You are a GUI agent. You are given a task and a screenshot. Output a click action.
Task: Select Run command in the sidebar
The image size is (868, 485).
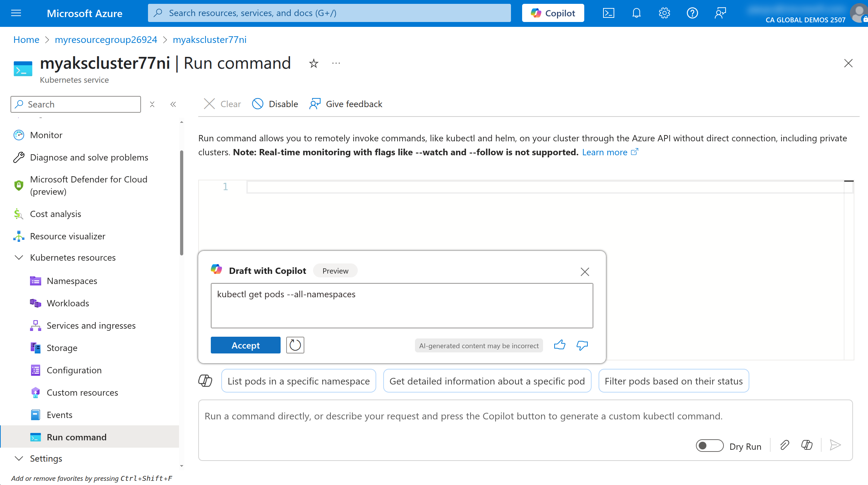(x=89, y=437)
